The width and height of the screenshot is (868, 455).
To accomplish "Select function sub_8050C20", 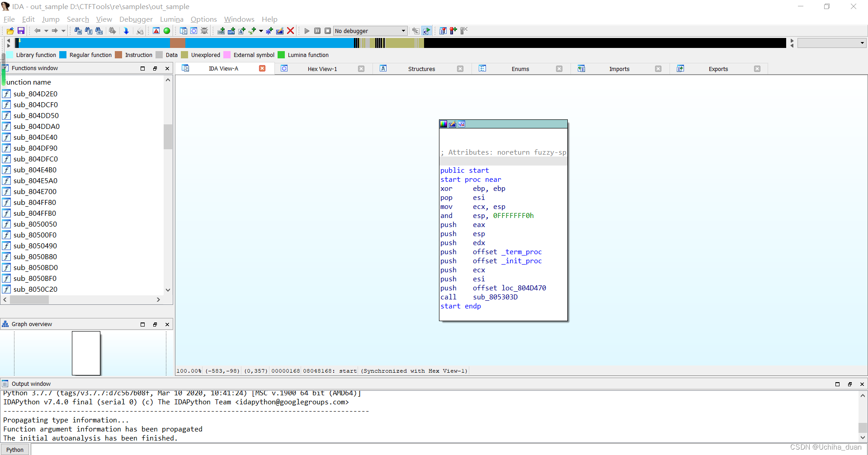I will coord(35,289).
